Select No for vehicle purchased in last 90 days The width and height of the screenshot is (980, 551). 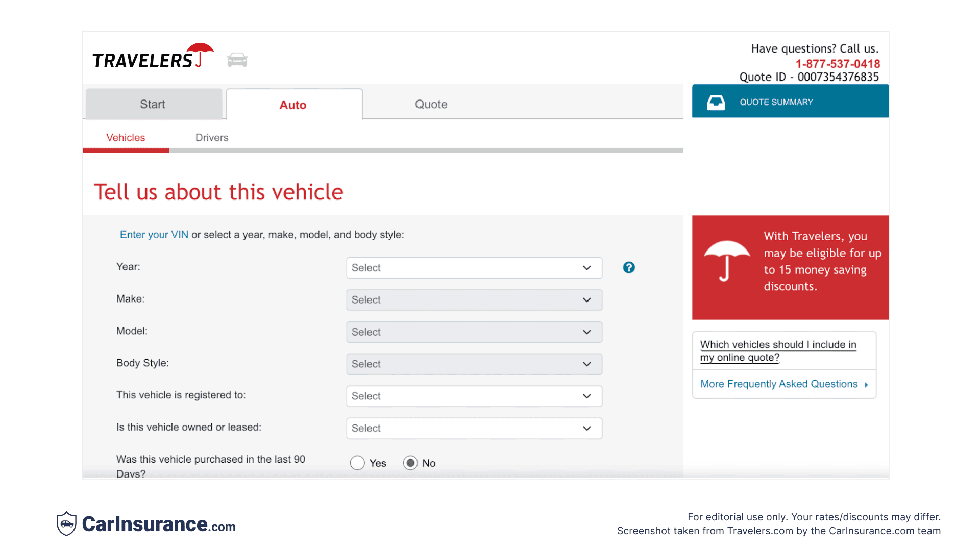tap(411, 463)
